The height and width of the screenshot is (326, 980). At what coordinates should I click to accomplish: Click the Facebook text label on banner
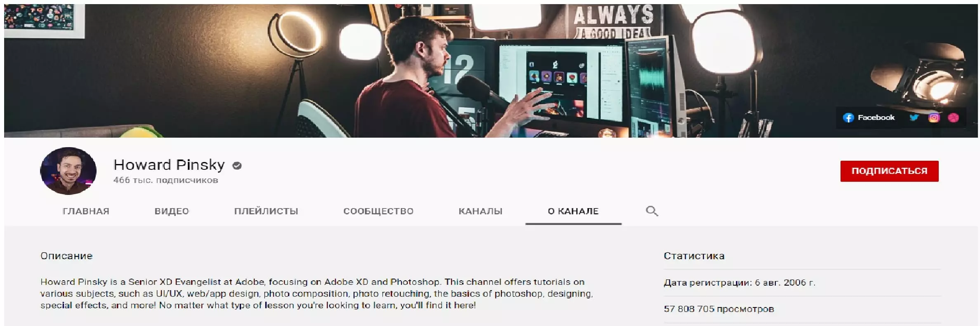(876, 118)
